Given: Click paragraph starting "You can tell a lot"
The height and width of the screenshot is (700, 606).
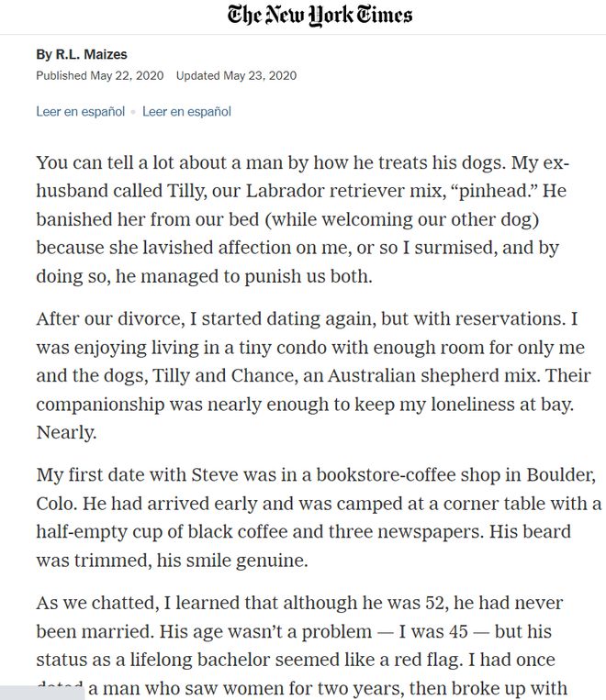Looking at the screenshot, I should tap(303, 218).
